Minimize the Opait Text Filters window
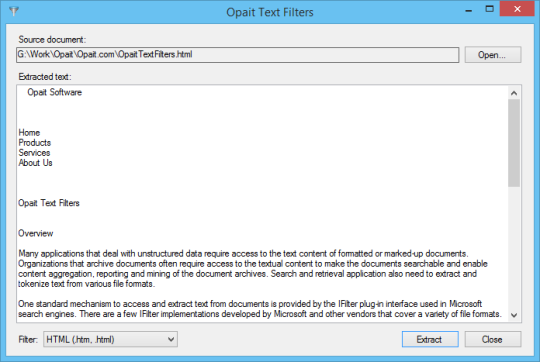 [x=468, y=11]
